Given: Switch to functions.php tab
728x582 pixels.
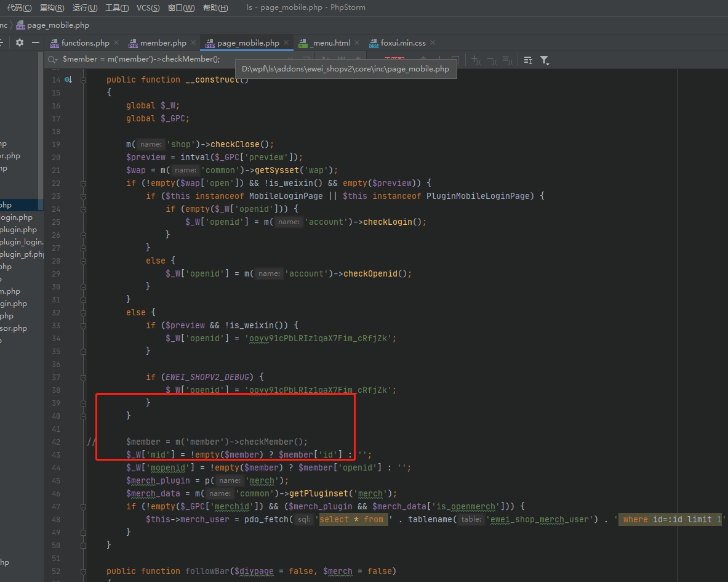Looking at the screenshot, I should click(x=85, y=42).
